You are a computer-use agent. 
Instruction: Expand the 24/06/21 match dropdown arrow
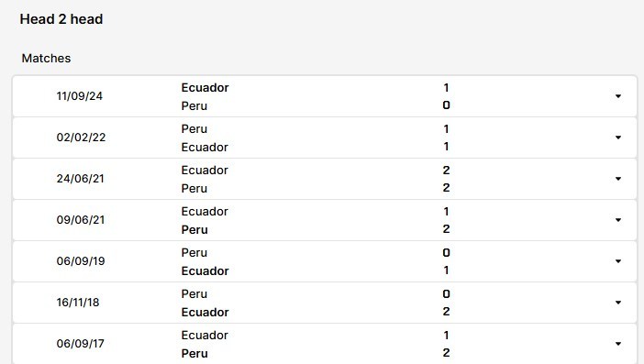click(617, 179)
